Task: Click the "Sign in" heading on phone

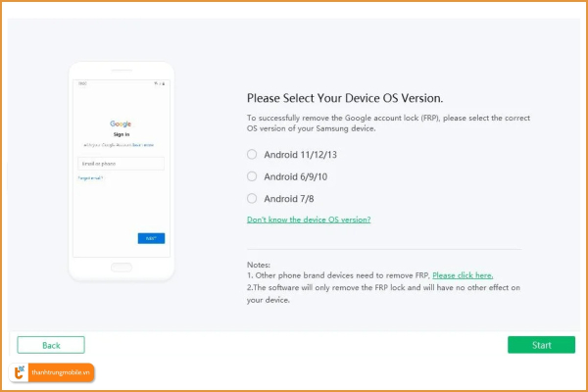Action: point(121,134)
